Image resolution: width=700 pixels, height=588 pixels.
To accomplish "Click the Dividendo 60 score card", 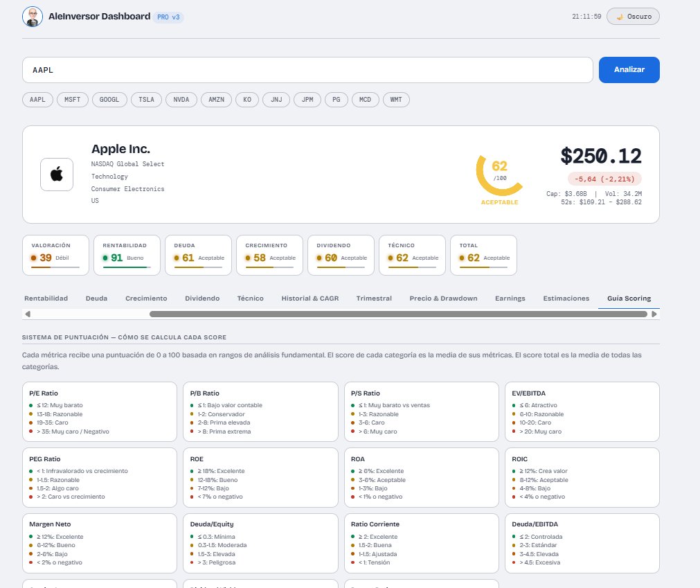I will (341, 255).
